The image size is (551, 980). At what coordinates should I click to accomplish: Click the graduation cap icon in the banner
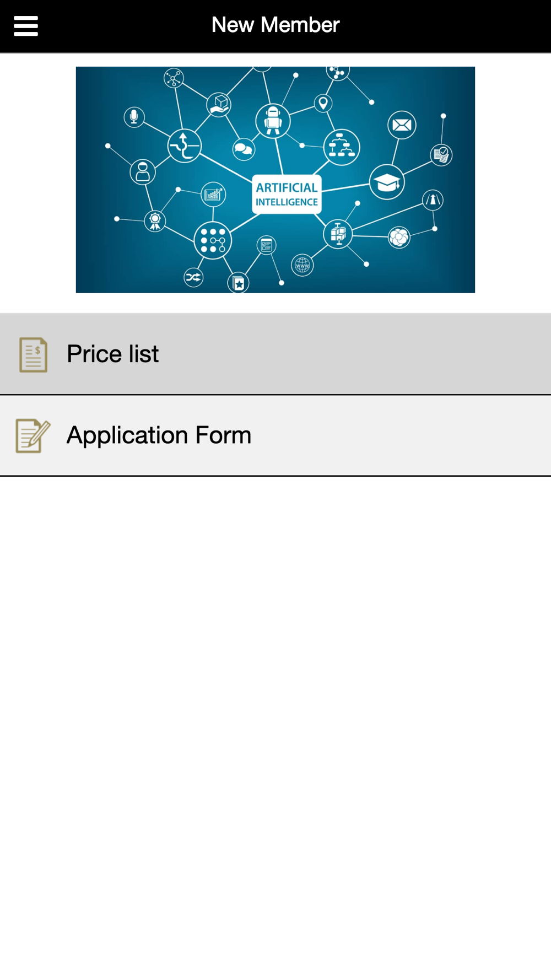coord(387,182)
